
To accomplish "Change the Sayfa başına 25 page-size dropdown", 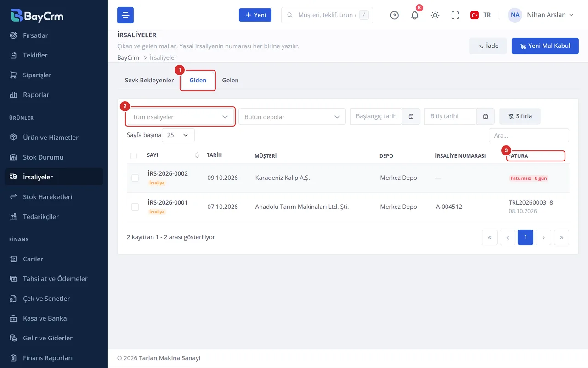I will tap(178, 135).
